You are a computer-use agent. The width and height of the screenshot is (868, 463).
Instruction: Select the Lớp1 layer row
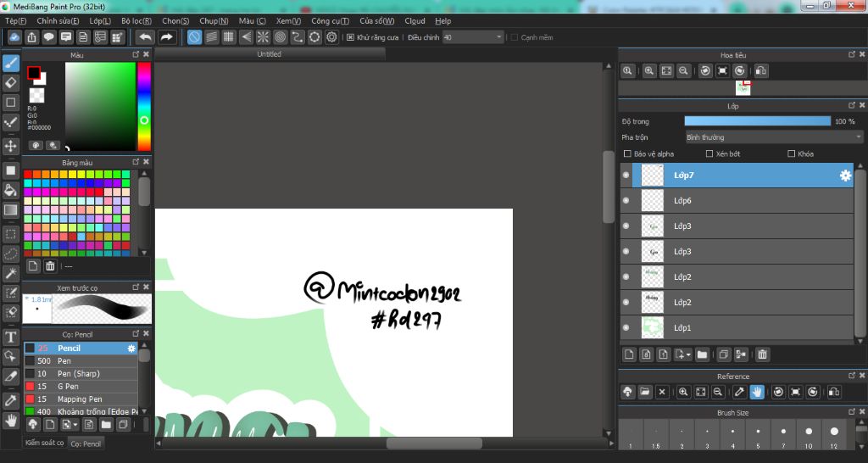tap(737, 327)
